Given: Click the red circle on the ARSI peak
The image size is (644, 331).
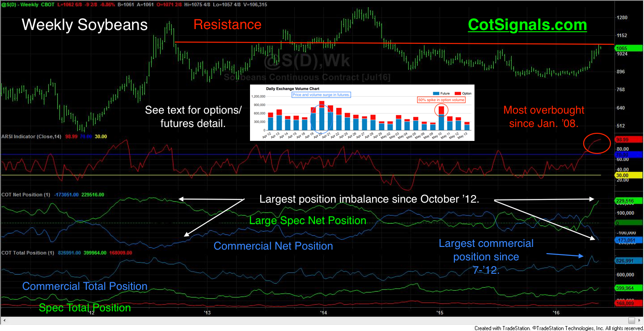Looking at the screenshot, I should 597,143.
